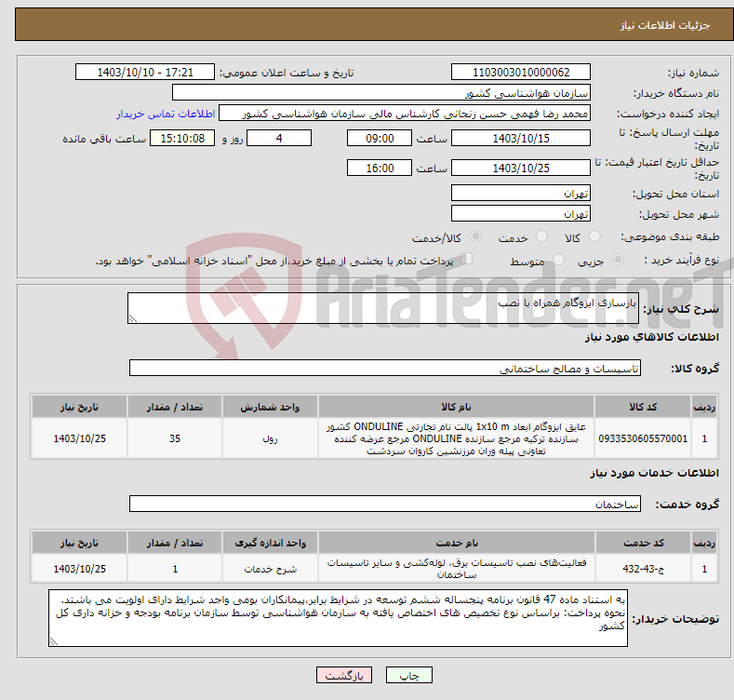
Task: Select the متوسط purchase type radio
Action: [x=558, y=260]
